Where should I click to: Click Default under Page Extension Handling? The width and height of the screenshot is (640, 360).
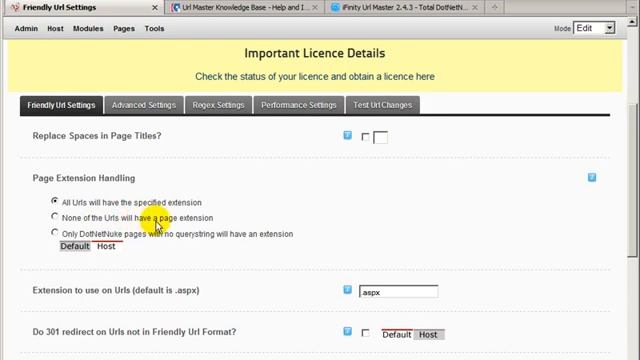[x=75, y=246]
